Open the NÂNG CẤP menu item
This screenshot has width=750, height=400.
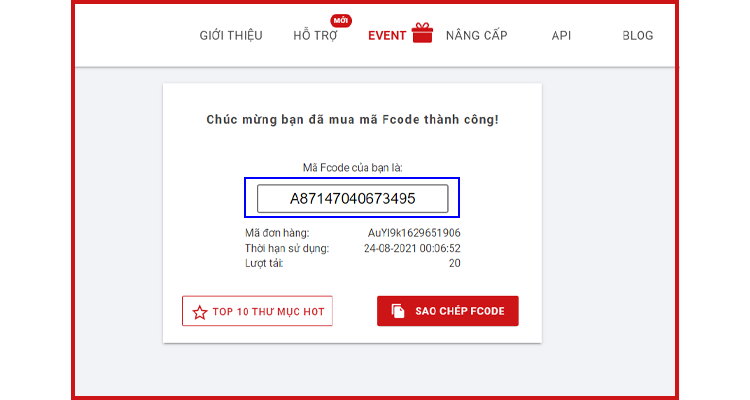point(476,35)
